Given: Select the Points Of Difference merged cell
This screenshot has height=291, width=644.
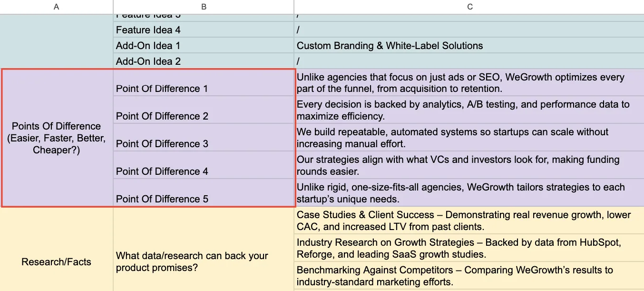Looking at the screenshot, I should 57,138.
